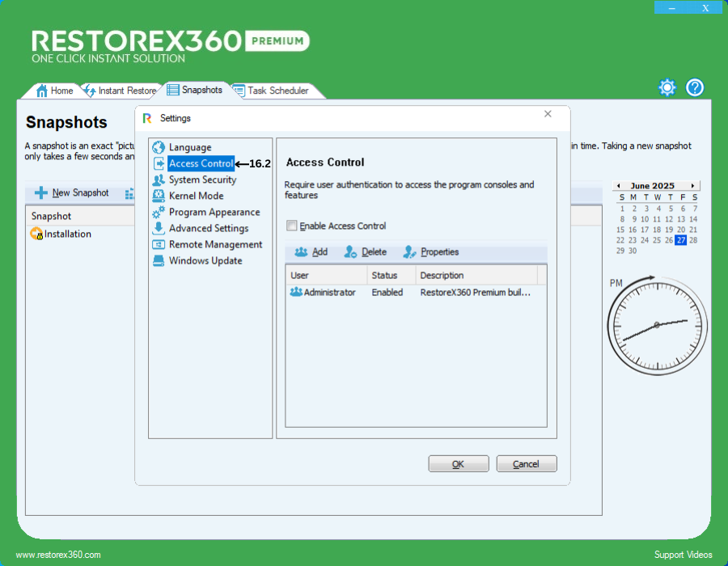The image size is (728, 566).
Task: Go to previous month in calendar
Action: [618, 185]
